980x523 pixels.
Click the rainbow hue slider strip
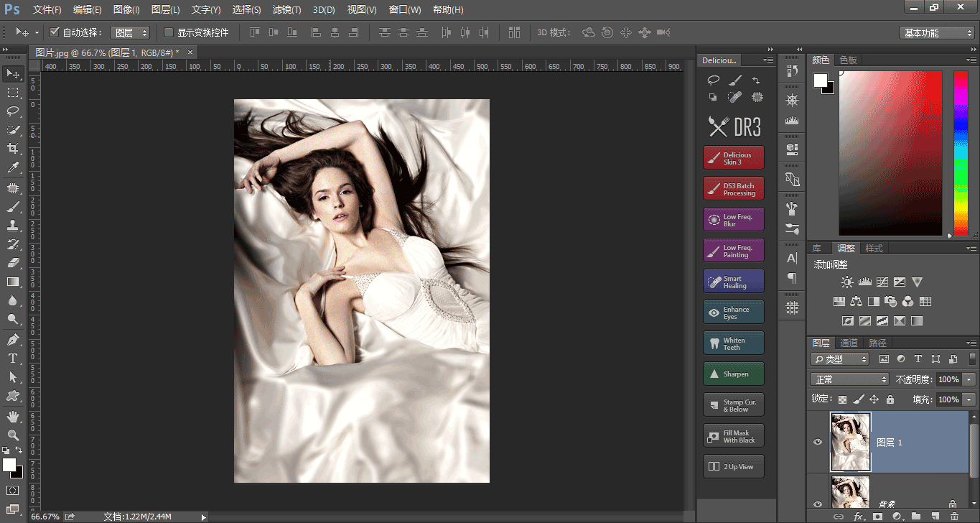[961, 153]
